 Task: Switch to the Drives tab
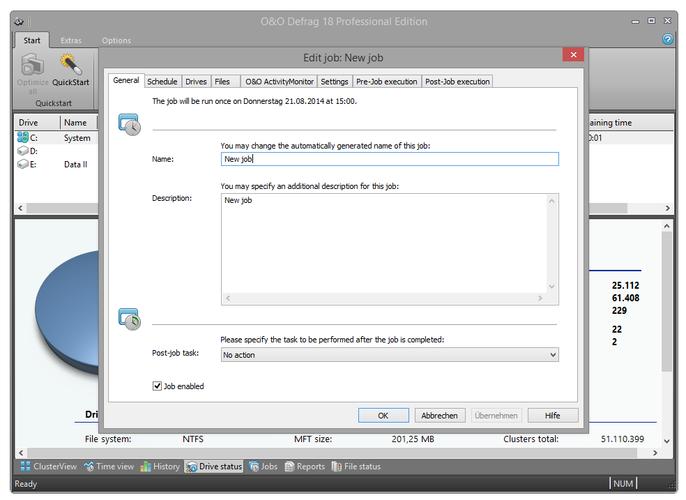coord(196,81)
